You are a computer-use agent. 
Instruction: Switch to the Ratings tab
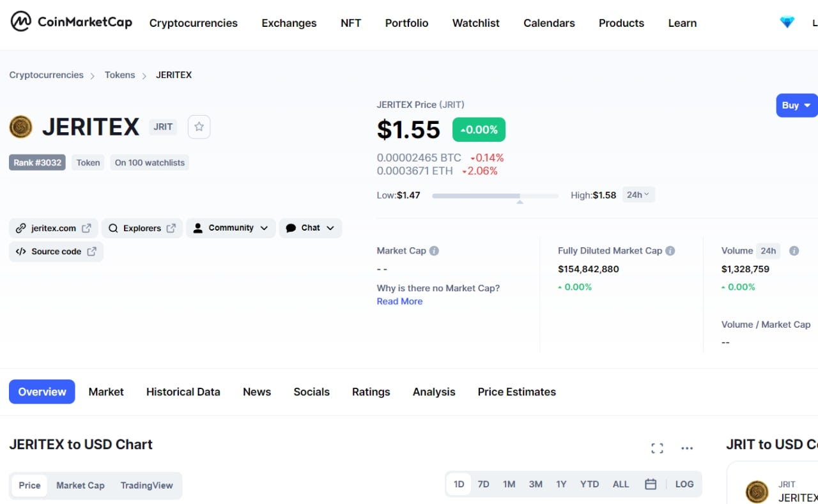(x=371, y=392)
